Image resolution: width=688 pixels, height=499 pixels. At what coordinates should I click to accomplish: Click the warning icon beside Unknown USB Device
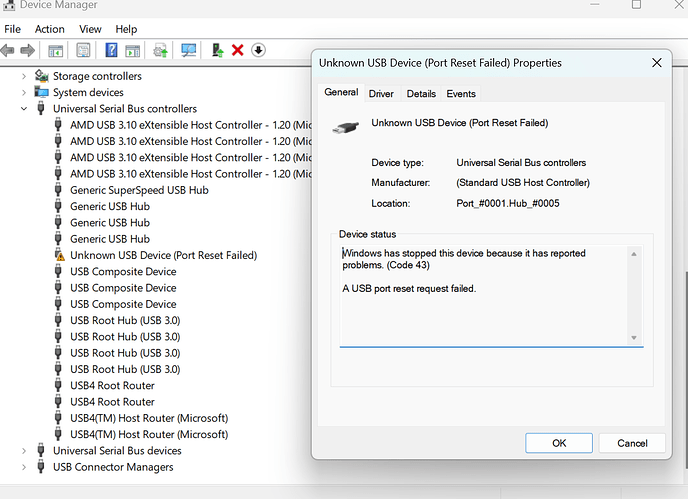point(59,255)
